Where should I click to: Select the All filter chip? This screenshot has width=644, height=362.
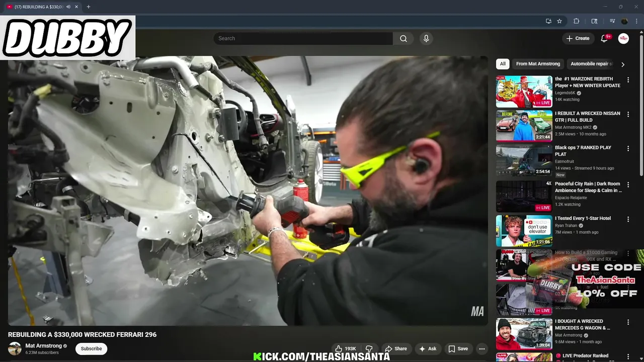coord(503,64)
